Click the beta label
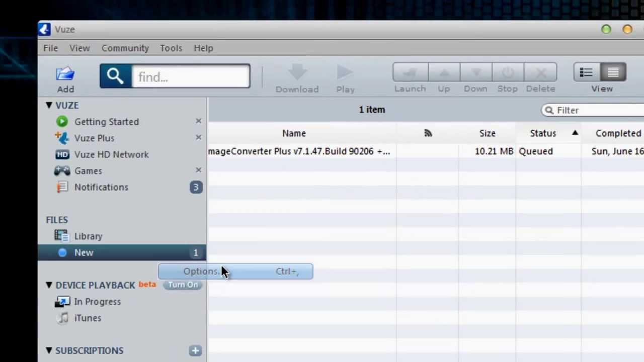644x362 pixels. 147,284
